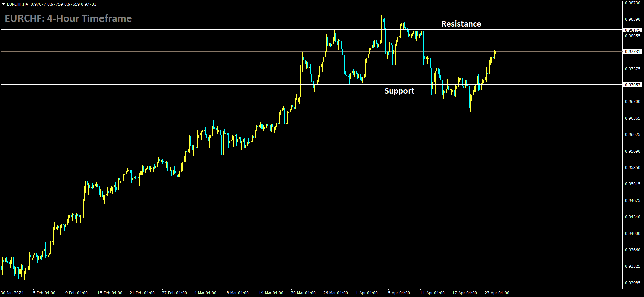Click the 0.93660 price axis label
Screen dimensions: 644x297
coord(632,250)
